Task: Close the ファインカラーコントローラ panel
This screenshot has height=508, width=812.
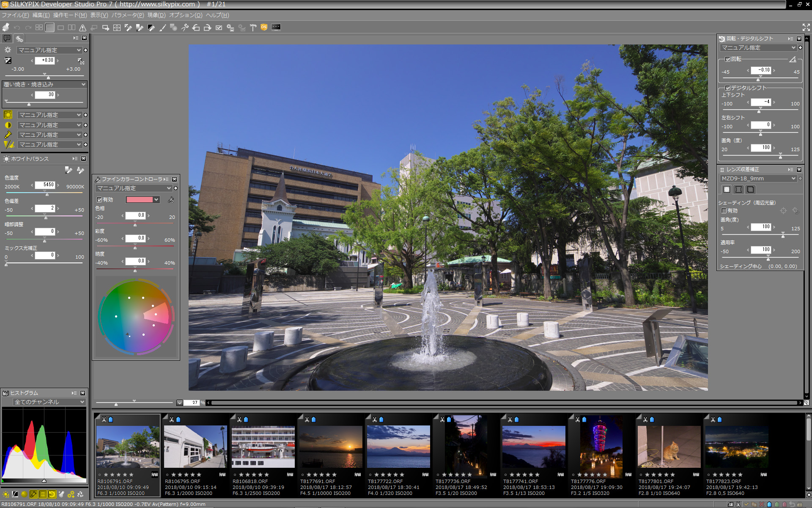Action: coord(174,179)
